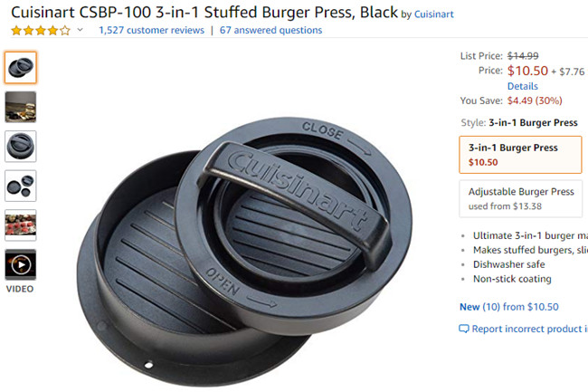Open the 1,527 customer reviews link
The width and height of the screenshot is (588, 392).
pos(150,31)
